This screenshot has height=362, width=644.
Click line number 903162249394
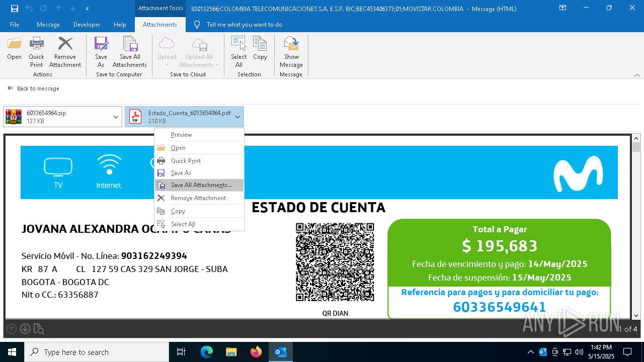[x=154, y=256]
